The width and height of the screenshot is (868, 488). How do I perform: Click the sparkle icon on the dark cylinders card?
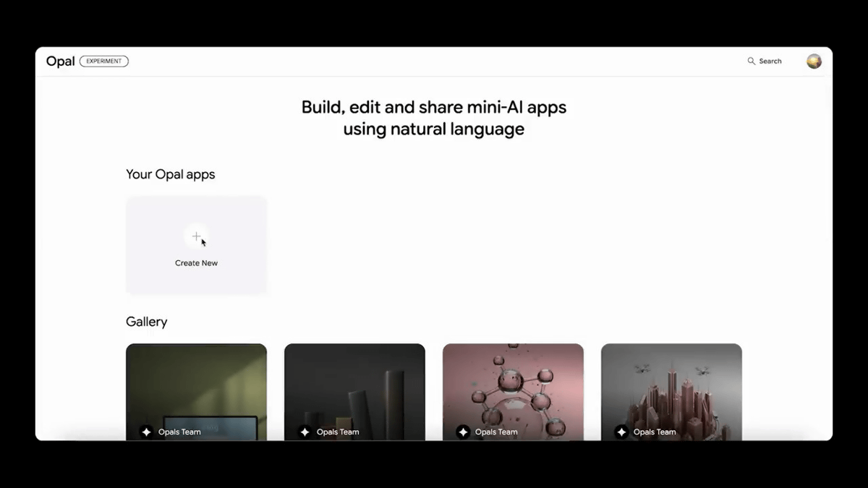[305, 432]
